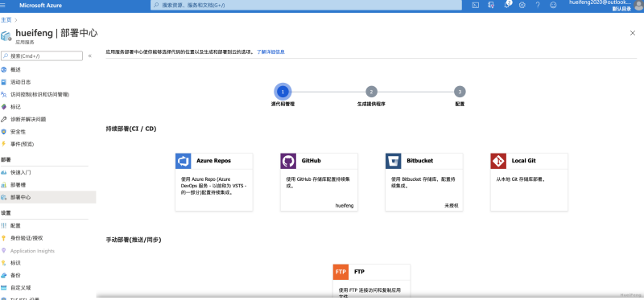Click the 快速入门 icon in sidebar

click(x=4, y=172)
